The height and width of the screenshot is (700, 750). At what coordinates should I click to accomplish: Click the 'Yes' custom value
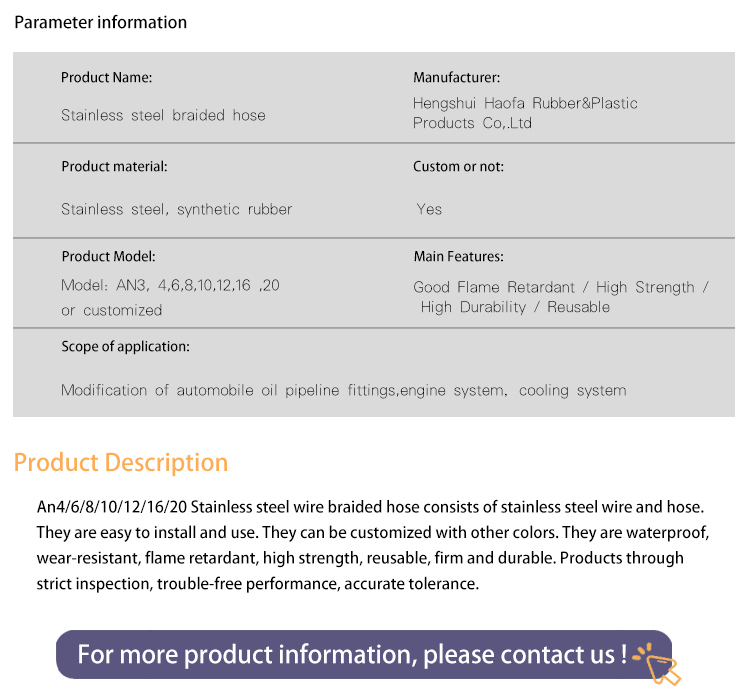(x=429, y=210)
